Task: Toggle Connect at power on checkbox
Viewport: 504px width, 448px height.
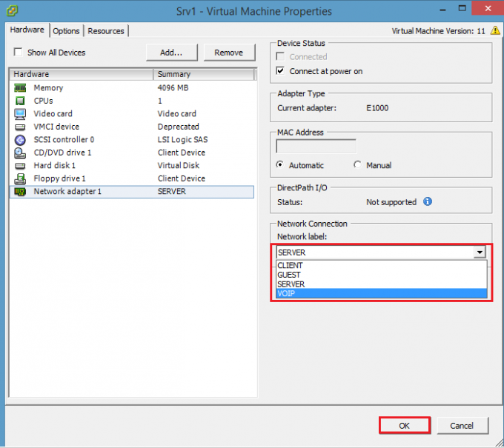Action: click(280, 71)
